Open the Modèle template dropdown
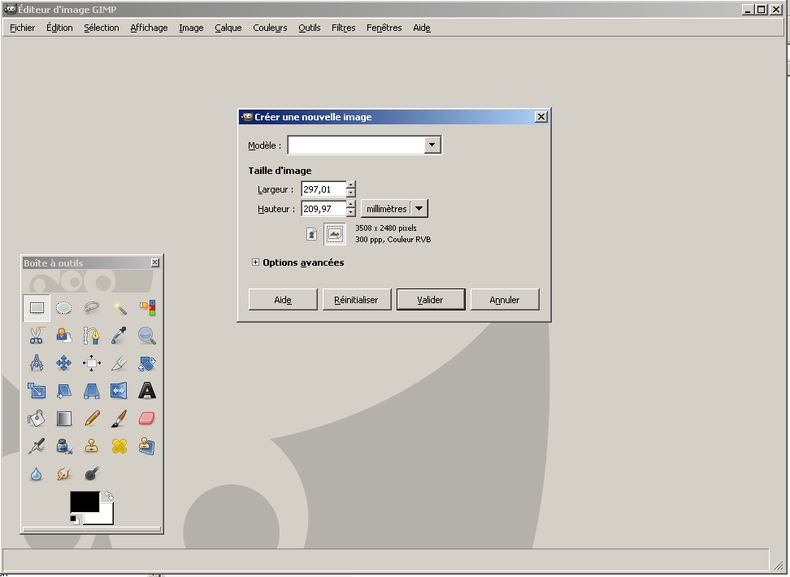The width and height of the screenshot is (790, 577). click(x=432, y=145)
